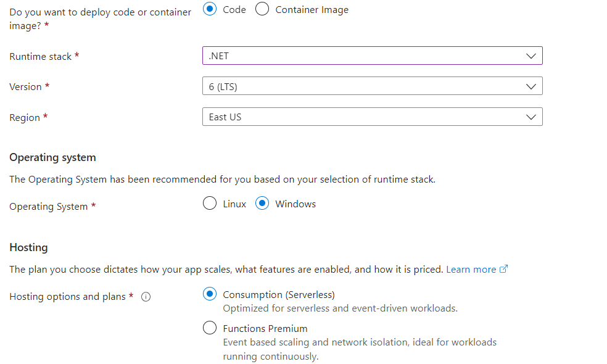Choose Windows as the operating system
This screenshot has width=607, height=364.
pos(262,204)
